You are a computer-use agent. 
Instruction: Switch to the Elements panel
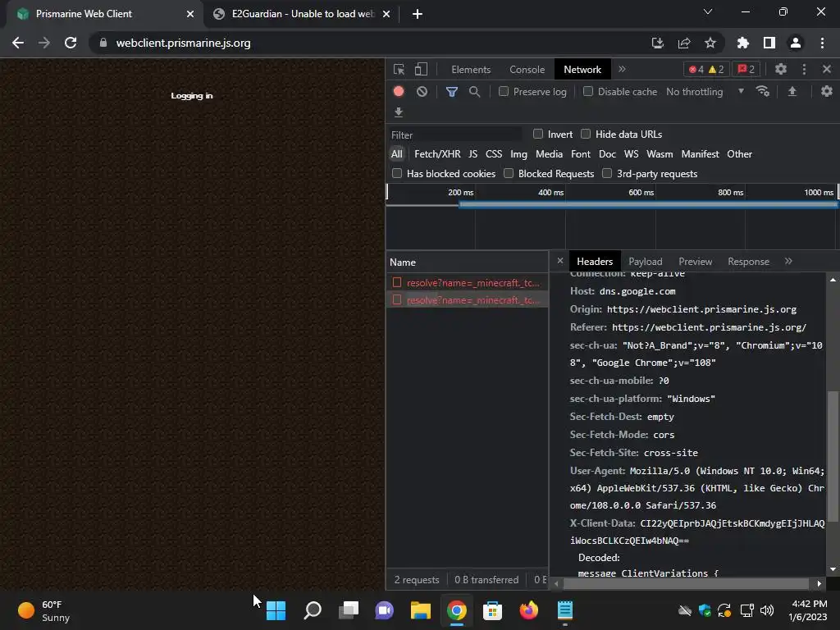click(471, 70)
